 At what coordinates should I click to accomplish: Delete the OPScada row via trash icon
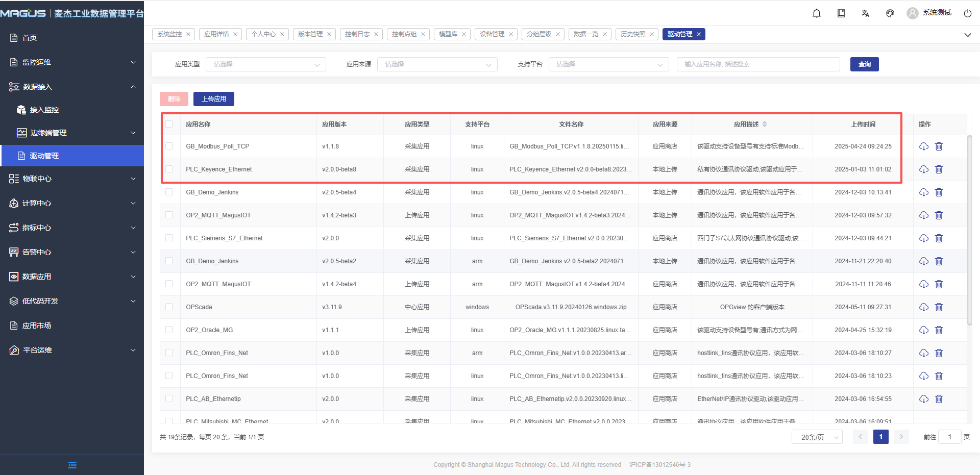[x=939, y=307]
